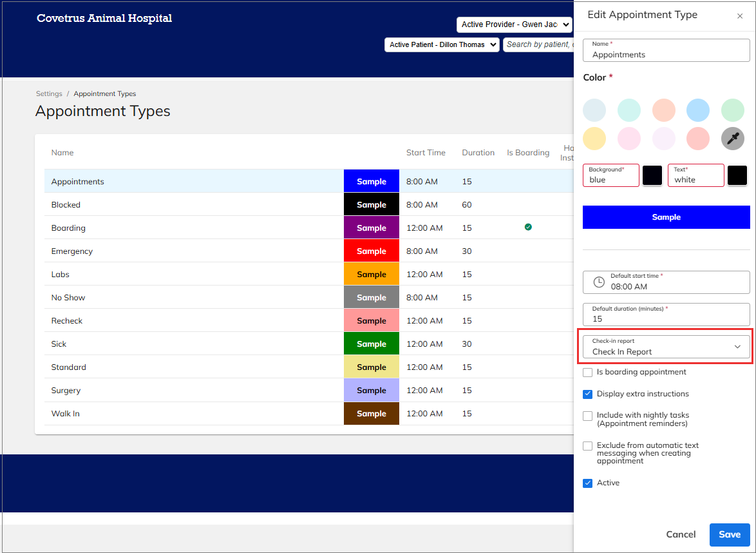Click the green Sick Sample swatch
This screenshot has width=756, height=553.
[x=372, y=344]
